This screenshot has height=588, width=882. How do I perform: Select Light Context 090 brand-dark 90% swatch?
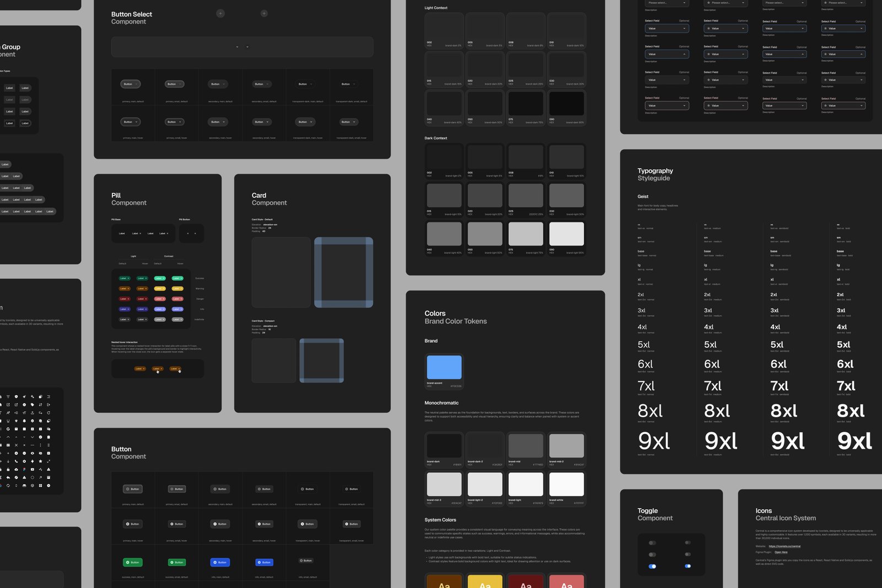coord(567,104)
